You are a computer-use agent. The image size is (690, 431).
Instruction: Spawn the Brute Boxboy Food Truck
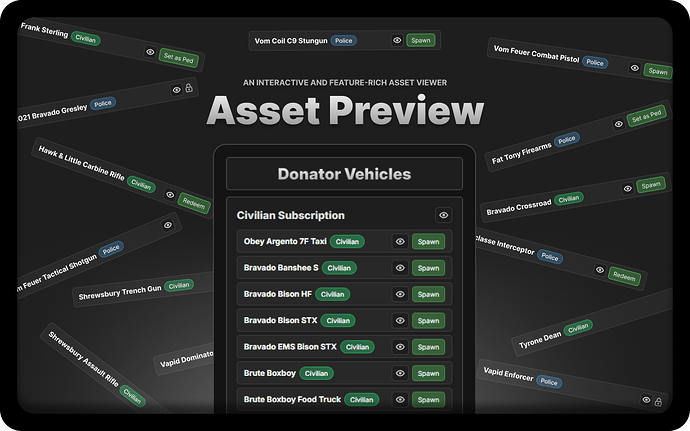[428, 400]
